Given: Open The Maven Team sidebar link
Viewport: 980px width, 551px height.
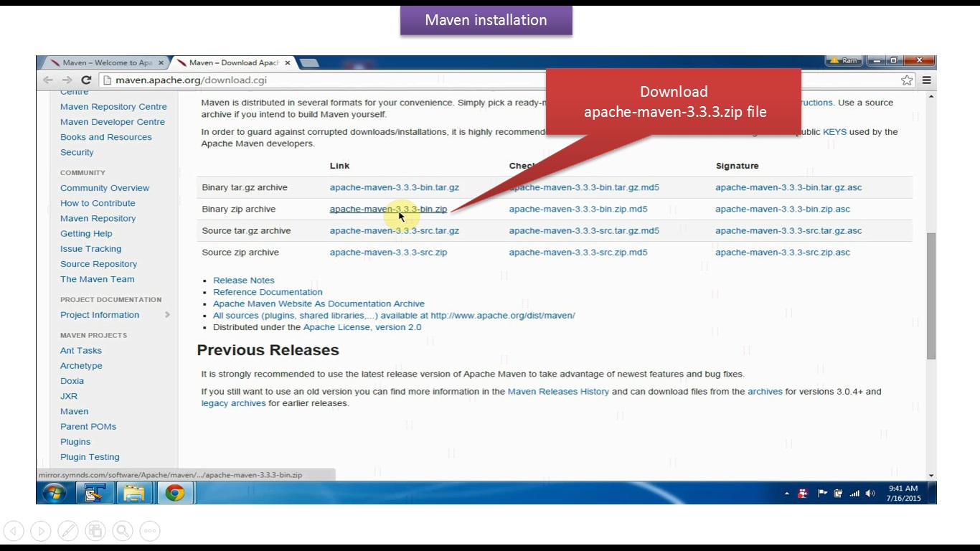Looking at the screenshot, I should tap(97, 279).
